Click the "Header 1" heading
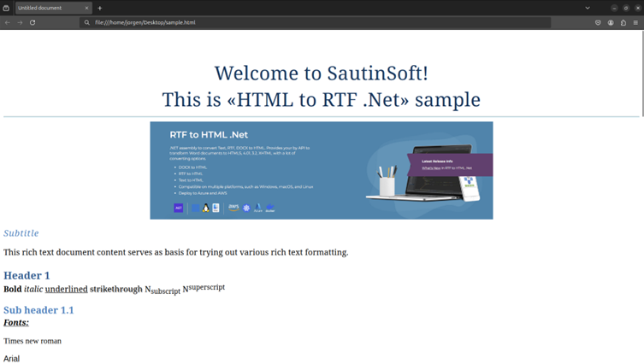This screenshot has width=644, height=364. click(27, 275)
